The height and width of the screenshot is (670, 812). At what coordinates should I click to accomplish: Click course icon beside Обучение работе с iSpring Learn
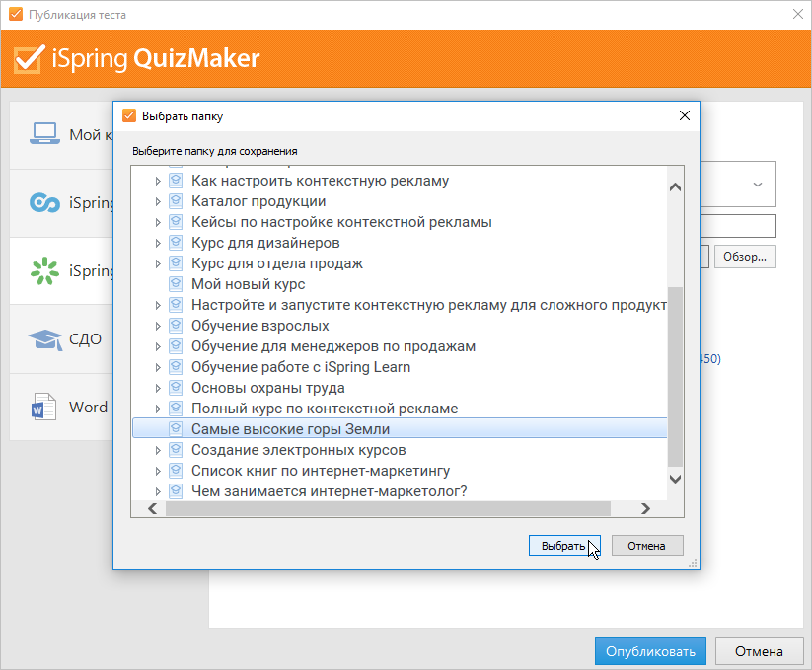(176, 367)
